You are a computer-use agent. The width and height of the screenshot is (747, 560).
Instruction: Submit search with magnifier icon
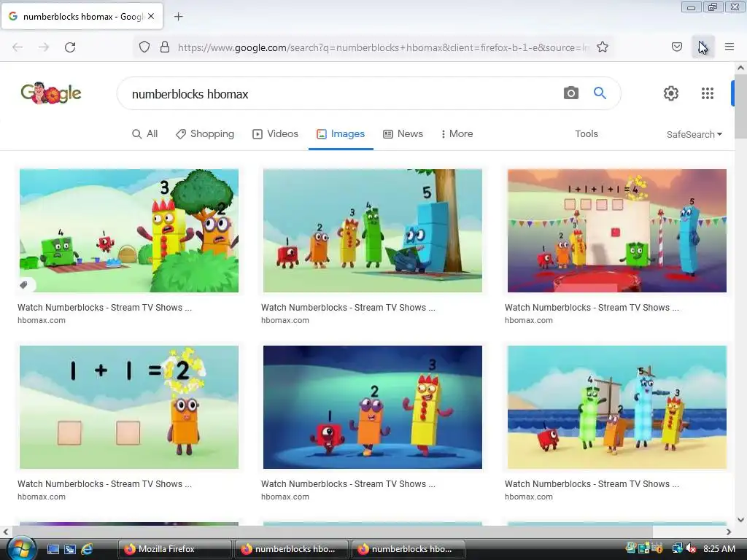(x=600, y=93)
